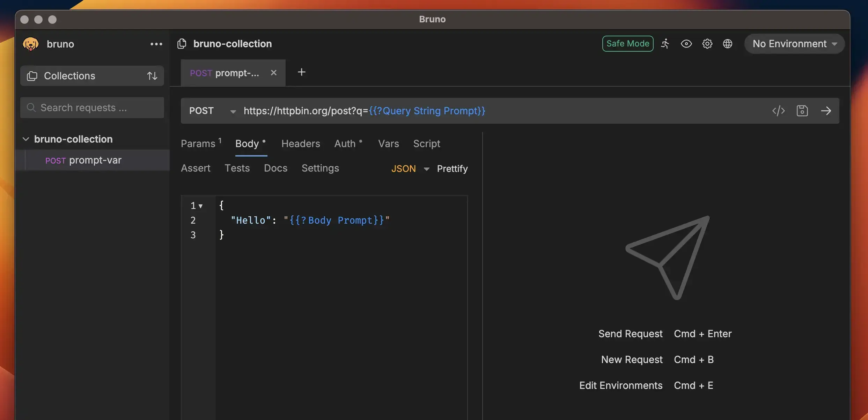
Task: Toggle variables view with the eye icon
Action: [686, 44]
